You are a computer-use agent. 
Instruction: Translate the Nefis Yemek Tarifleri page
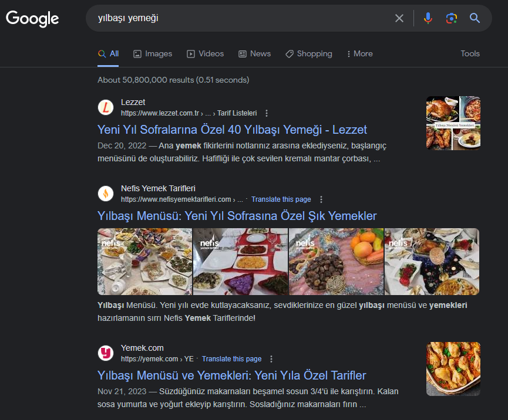click(281, 199)
